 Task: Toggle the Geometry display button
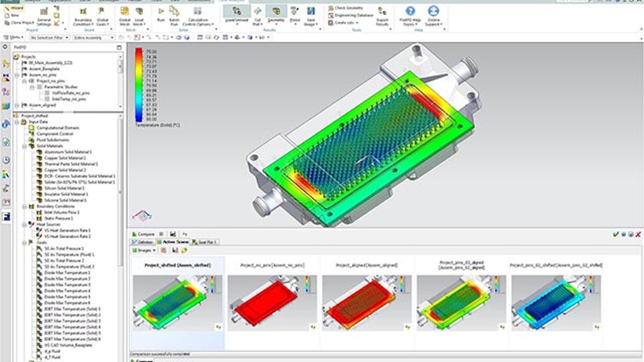(x=275, y=13)
